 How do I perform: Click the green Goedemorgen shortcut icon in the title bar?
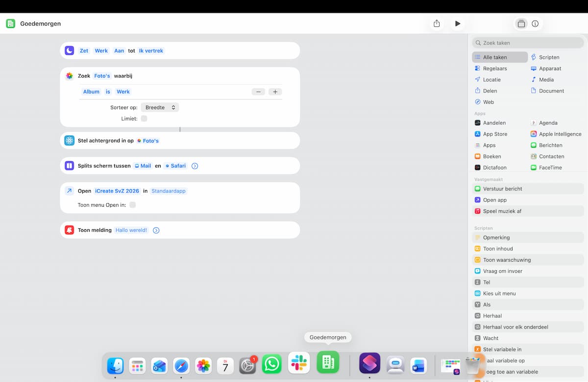coord(10,24)
